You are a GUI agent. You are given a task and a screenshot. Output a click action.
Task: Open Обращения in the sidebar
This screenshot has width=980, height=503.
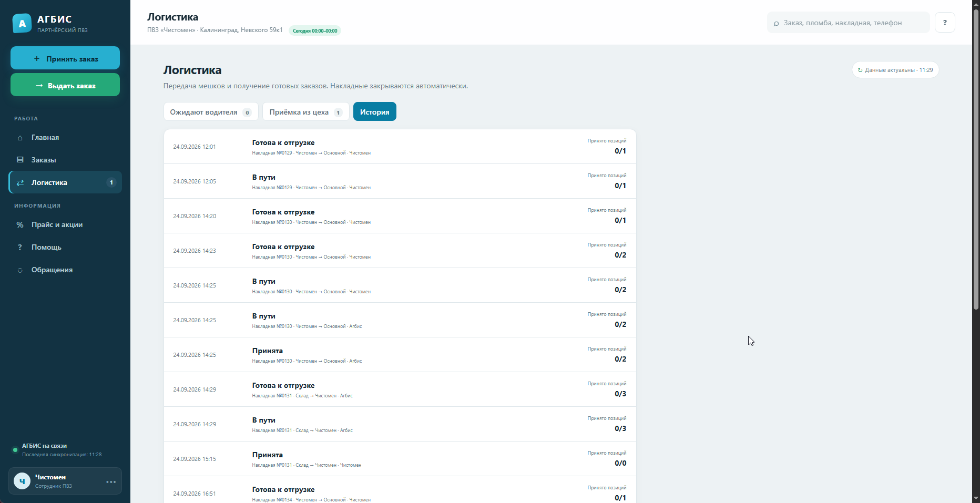pyautogui.click(x=65, y=270)
